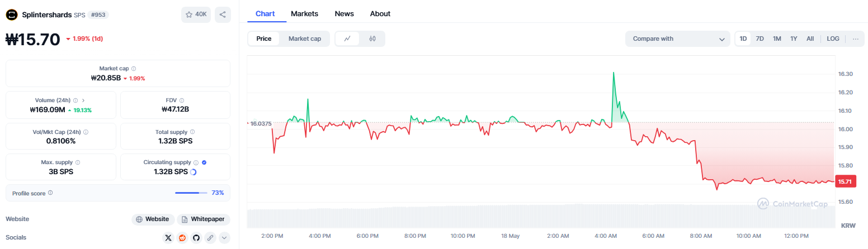Click the Splintershards logo icon
The image size is (868, 249).
click(x=12, y=15)
